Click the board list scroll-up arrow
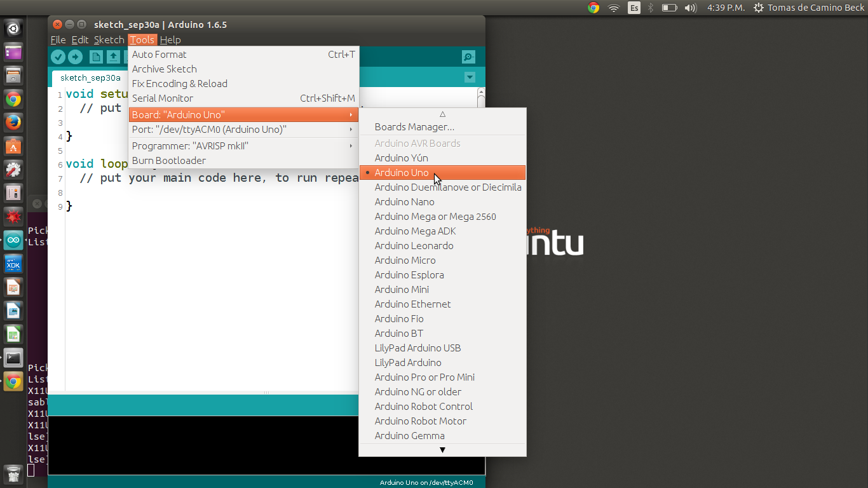The height and width of the screenshot is (488, 868). [x=442, y=114]
